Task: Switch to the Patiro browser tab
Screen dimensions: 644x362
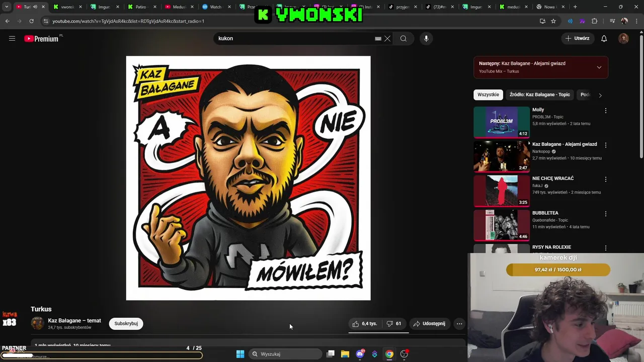Action: point(141,7)
